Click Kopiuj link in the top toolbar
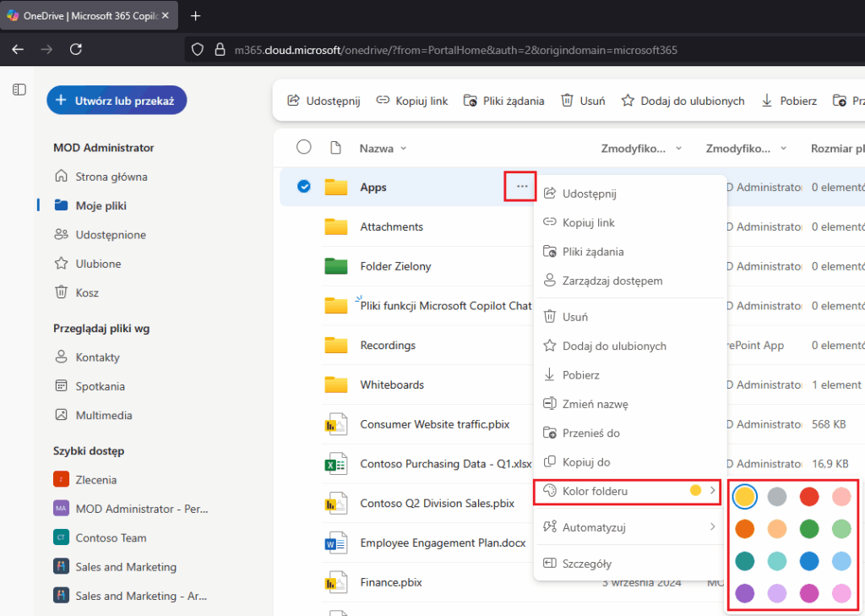The width and height of the screenshot is (865, 616). point(412,101)
